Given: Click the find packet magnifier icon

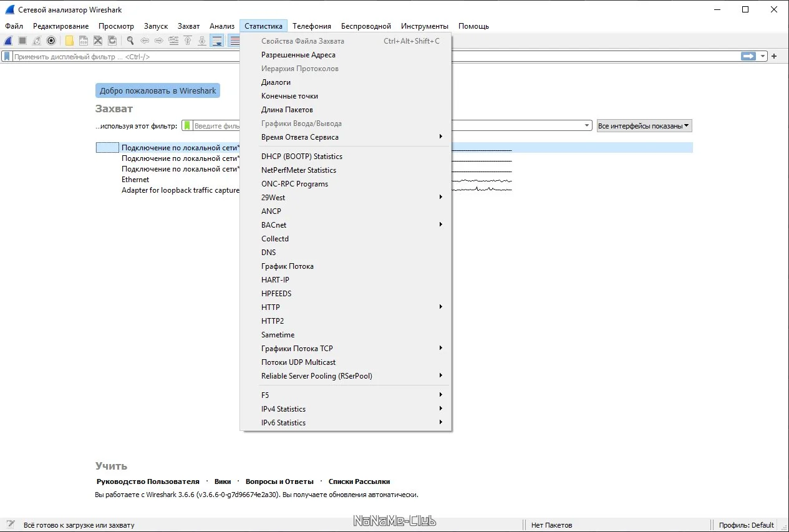Looking at the screenshot, I should coord(130,41).
